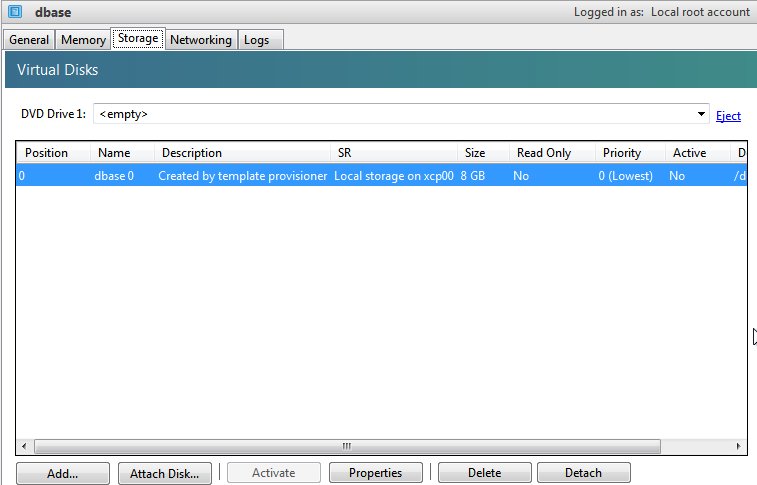This screenshot has height=485, width=757.
Task: Click the left scroll arrow of horizontal scrollbar
Action: click(25, 446)
